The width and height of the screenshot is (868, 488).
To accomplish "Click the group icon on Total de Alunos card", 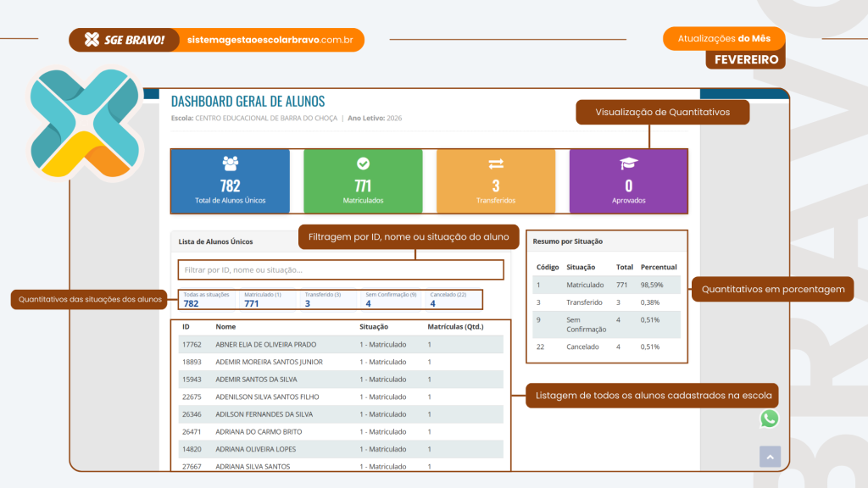I will [230, 164].
